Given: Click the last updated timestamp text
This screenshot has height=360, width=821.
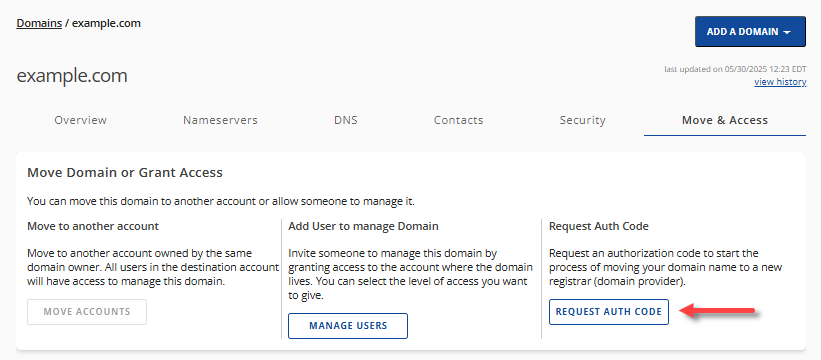Looking at the screenshot, I should click(735, 69).
